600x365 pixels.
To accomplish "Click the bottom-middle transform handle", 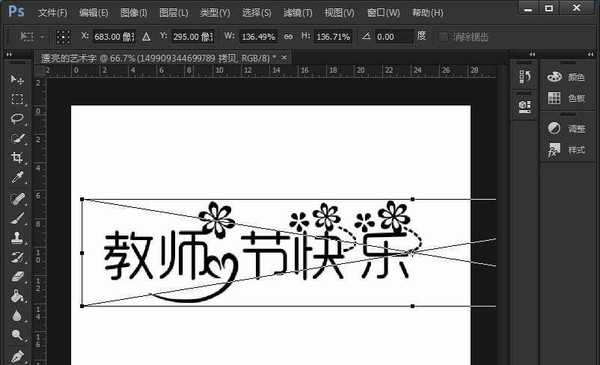I will click(412, 306).
